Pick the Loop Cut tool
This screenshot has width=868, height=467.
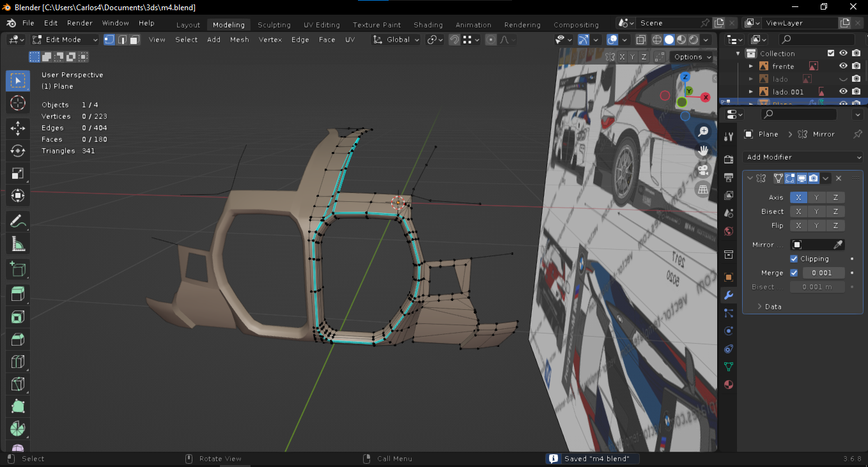tap(18, 362)
